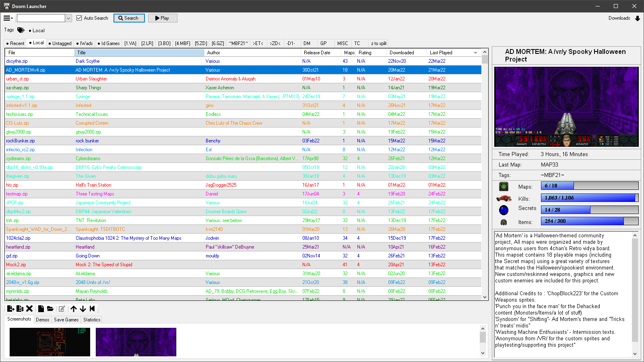Open the hamburger main menu

8,18
